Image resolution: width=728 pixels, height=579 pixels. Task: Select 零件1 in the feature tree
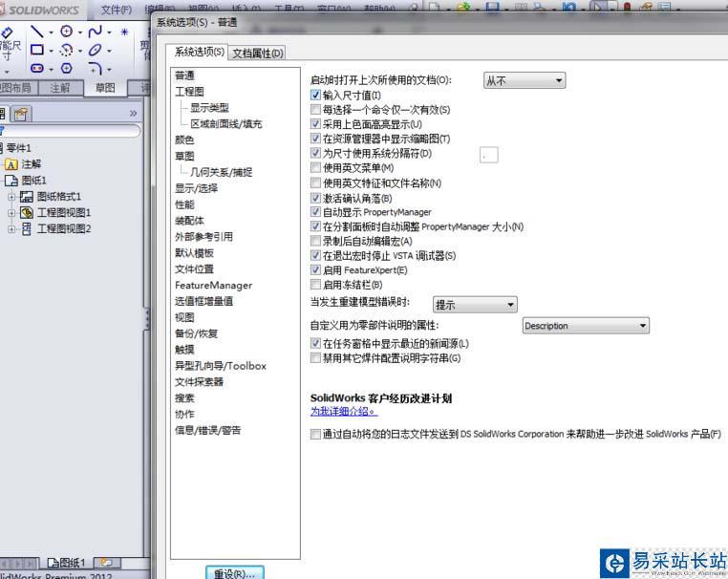[18, 148]
